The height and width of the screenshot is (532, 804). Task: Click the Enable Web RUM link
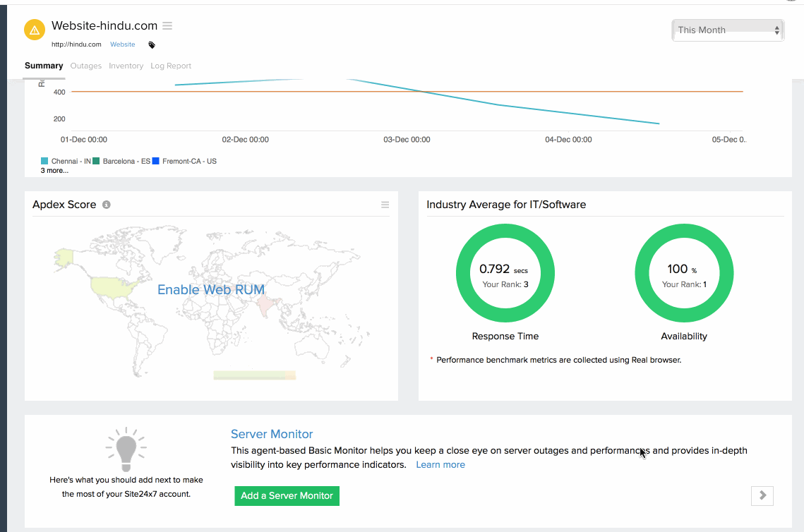(211, 289)
